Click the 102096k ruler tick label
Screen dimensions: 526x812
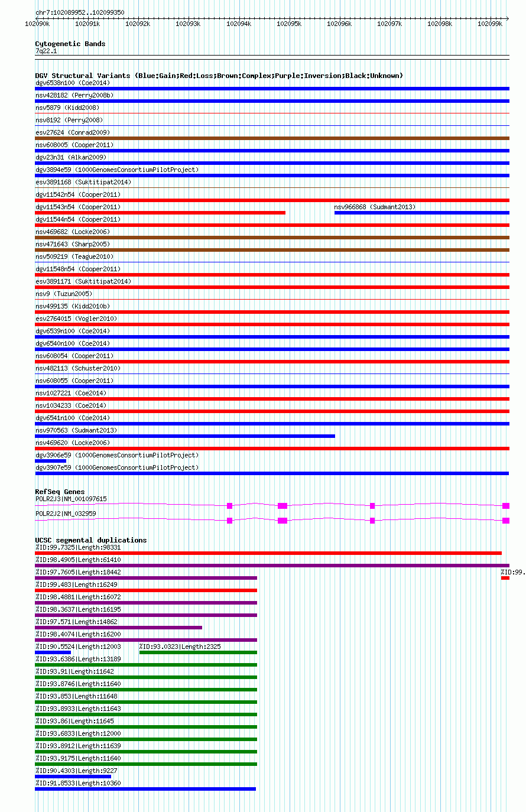tap(339, 24)
